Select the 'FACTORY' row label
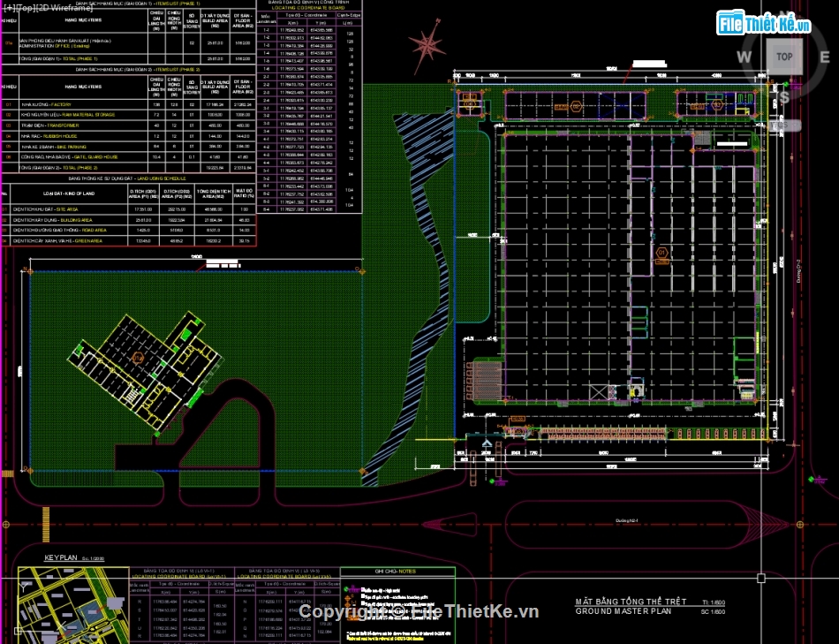Screen dimensions: 839x644 pos(61,105)
